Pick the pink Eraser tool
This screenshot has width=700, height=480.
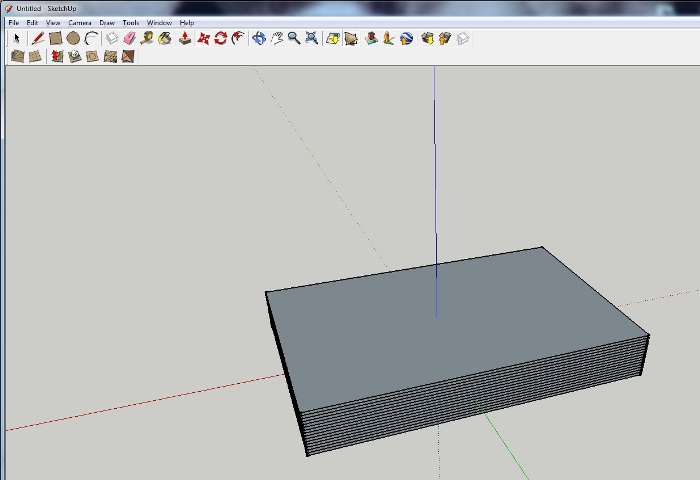coord(129,39)
